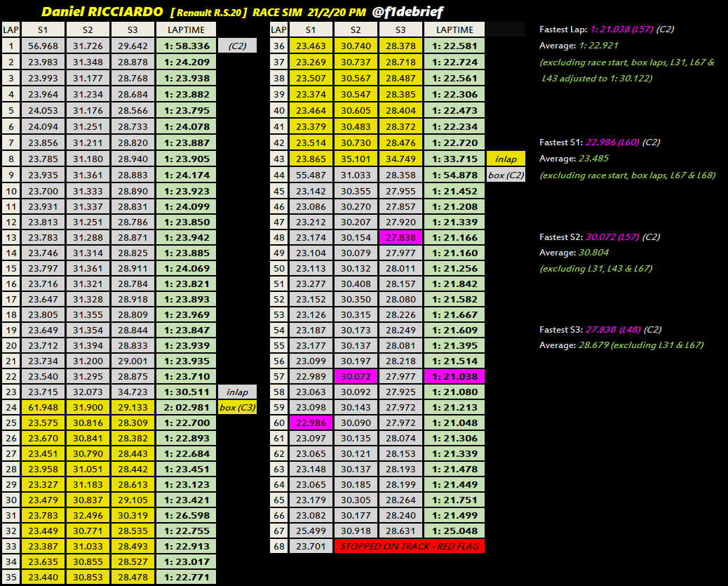The image size is (728, 586).
Task: Click the LAP header of left table
Action: pos(11,29)
